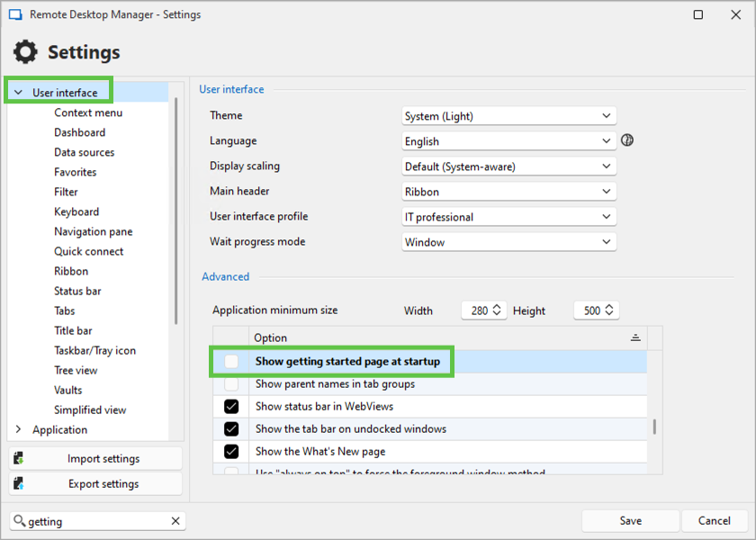Click the Option column sort icon
Viewport: 756px width, 540px height.
click(635, 337)
